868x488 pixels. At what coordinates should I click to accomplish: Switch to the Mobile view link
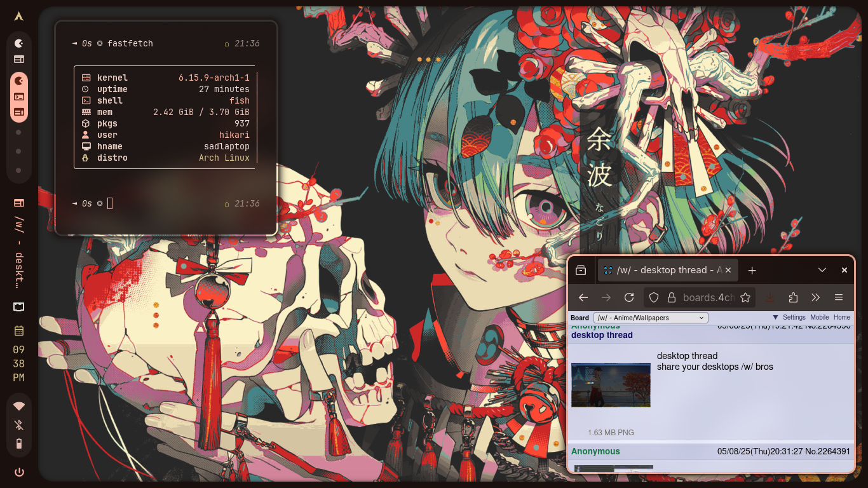820,317
